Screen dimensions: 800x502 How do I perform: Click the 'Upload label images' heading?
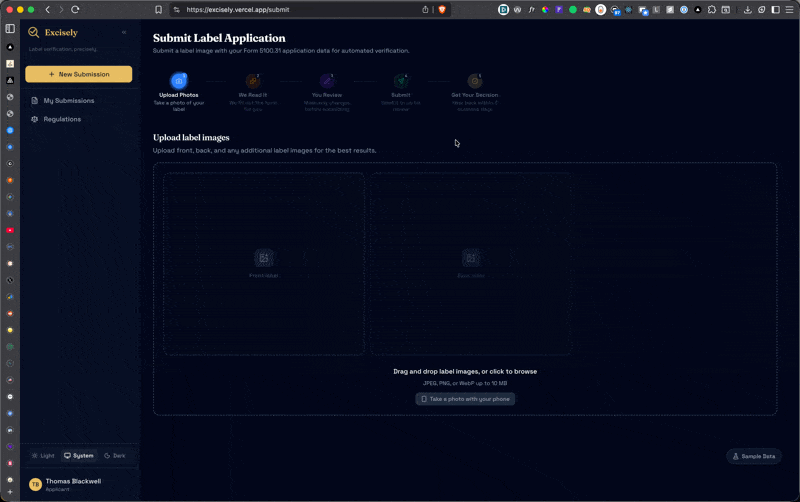coord(191,138)
